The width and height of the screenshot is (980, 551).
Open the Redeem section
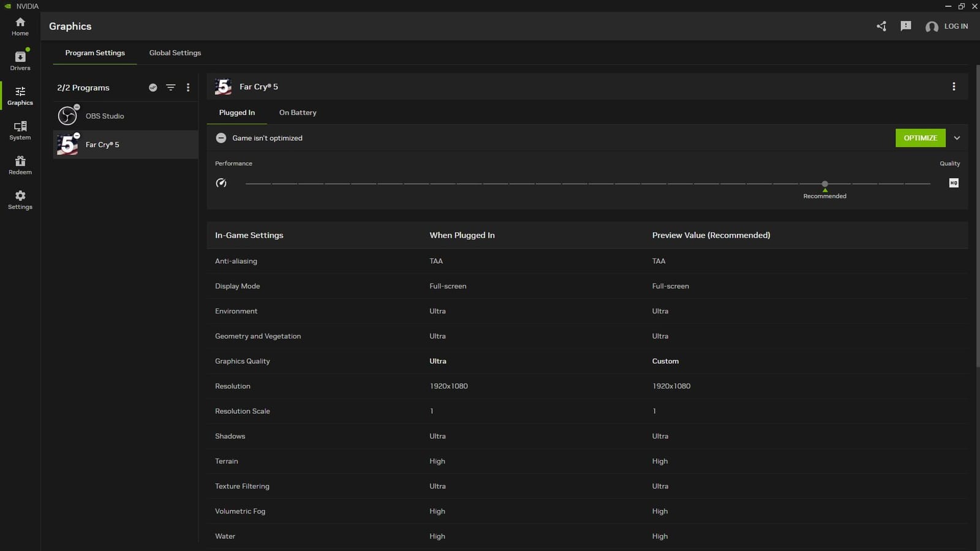click(x=20, y=165)
